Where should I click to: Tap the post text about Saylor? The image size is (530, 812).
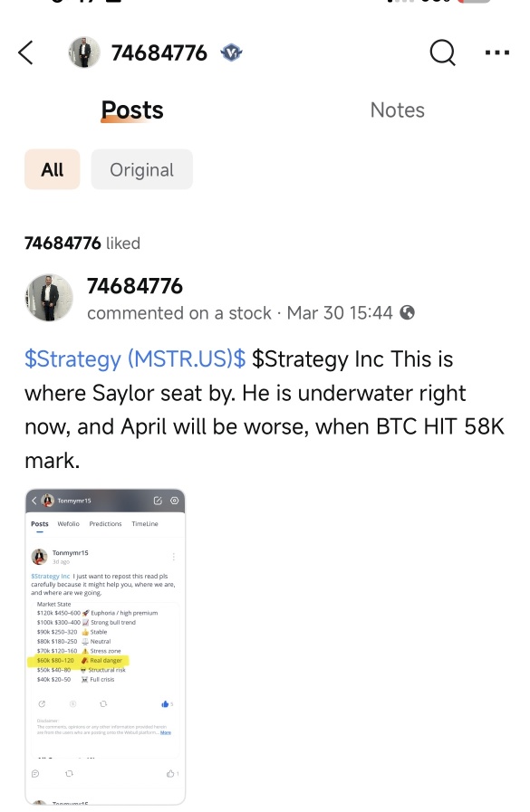coord(265,410)
